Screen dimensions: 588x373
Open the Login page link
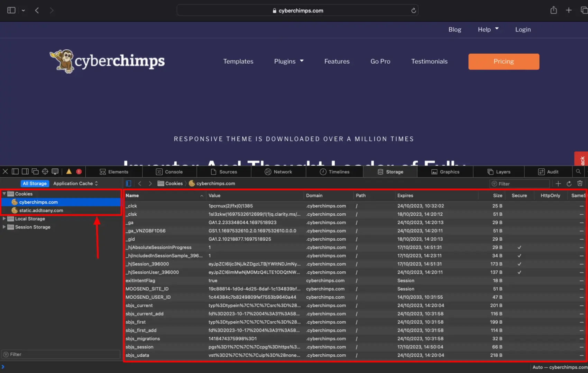523,29
